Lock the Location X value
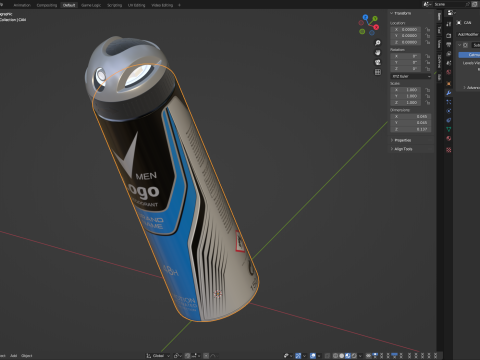This screenshot has width=480, height=360. [428, 29]
